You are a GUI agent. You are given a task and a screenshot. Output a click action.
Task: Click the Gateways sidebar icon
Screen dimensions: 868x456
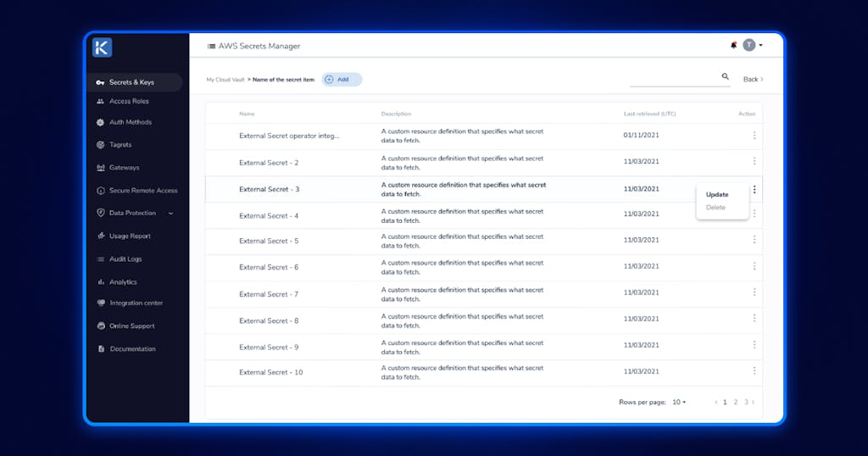(100, 168)
